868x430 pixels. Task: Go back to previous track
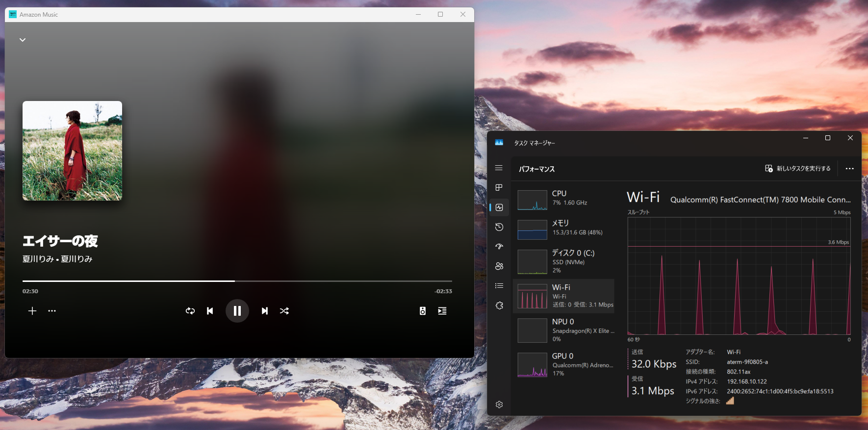[x=210, y=311]
